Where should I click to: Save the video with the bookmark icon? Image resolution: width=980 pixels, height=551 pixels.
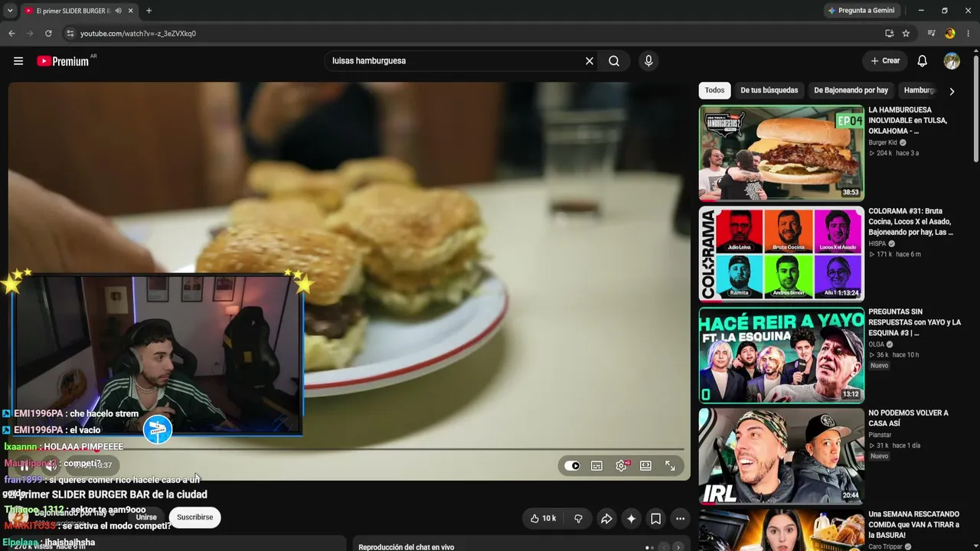click(x=656, y=519)
